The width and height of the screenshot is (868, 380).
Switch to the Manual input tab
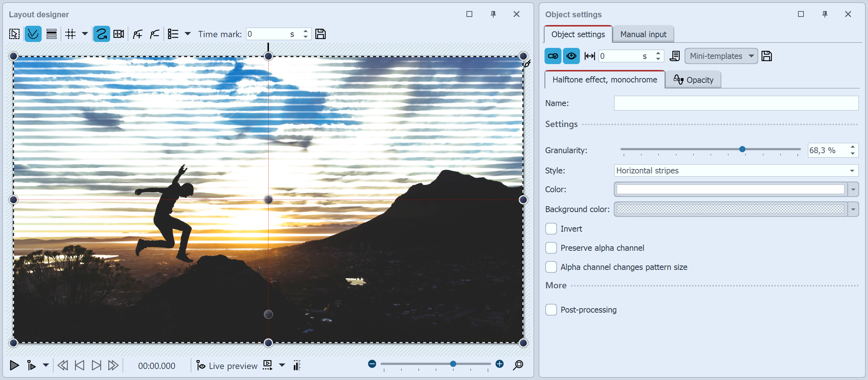[x=643, y=34]
